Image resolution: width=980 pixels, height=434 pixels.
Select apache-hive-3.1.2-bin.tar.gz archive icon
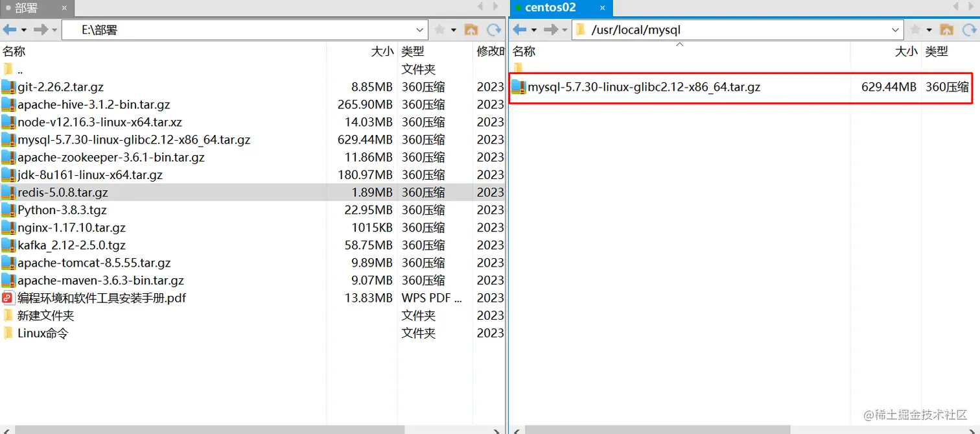click(x=8, y=104)
